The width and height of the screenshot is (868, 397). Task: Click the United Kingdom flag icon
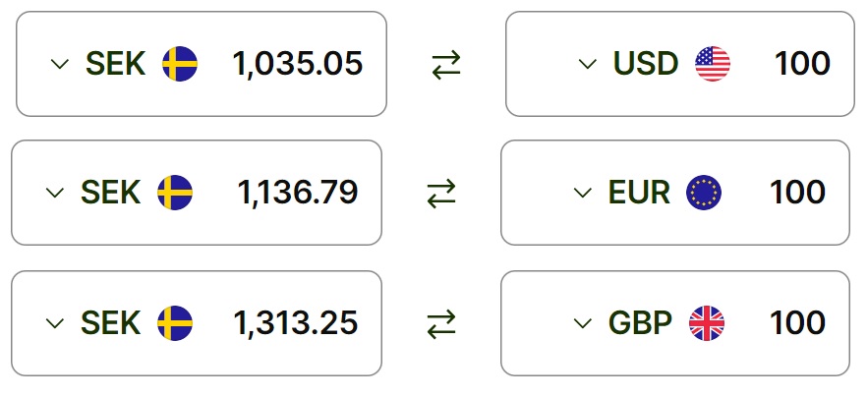click(x=707, y=322)
